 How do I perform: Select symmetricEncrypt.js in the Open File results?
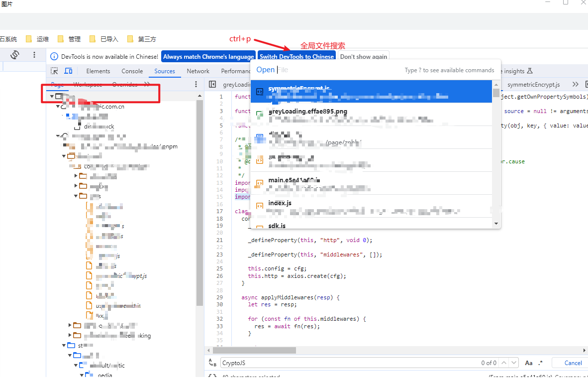click(371, 91)
